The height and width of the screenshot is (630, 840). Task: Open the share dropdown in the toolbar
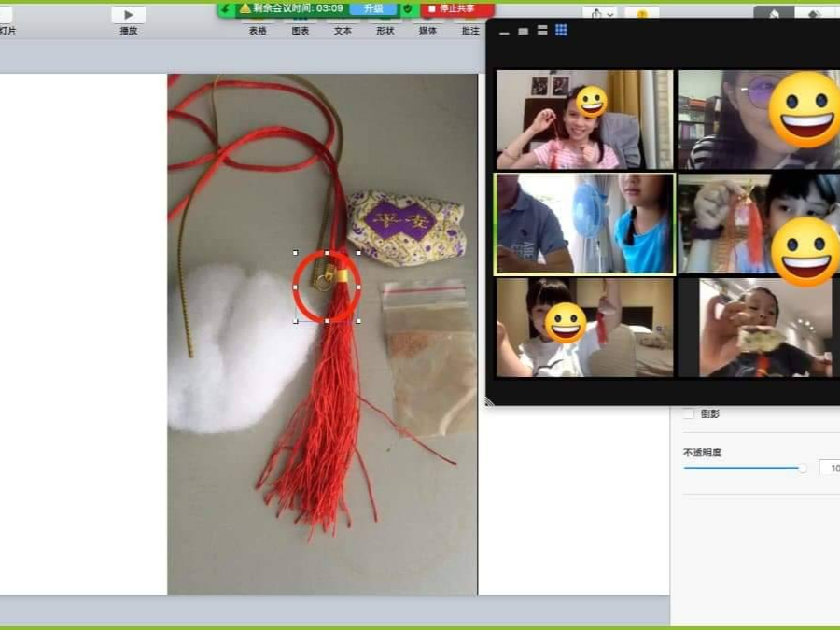tap(599, 14)
